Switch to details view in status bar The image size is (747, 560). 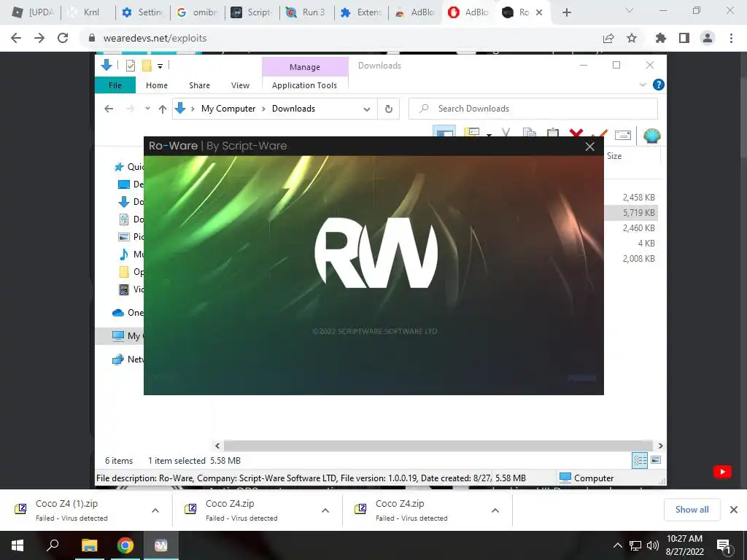(640, 460)
